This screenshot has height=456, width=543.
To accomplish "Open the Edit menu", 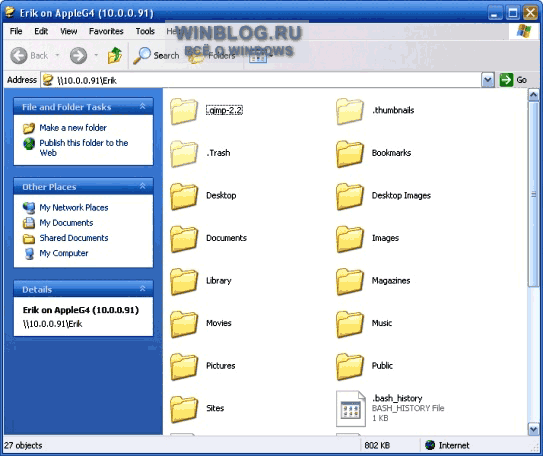I will [41, 31].
